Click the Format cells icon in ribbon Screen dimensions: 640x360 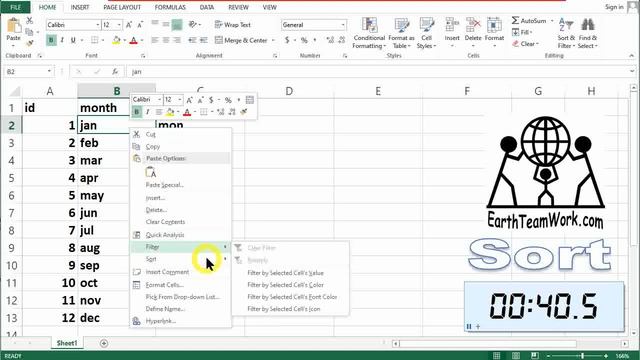click(494, 25)
